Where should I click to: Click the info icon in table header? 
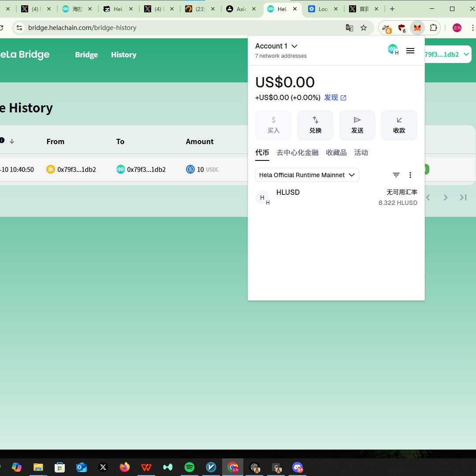2,140
